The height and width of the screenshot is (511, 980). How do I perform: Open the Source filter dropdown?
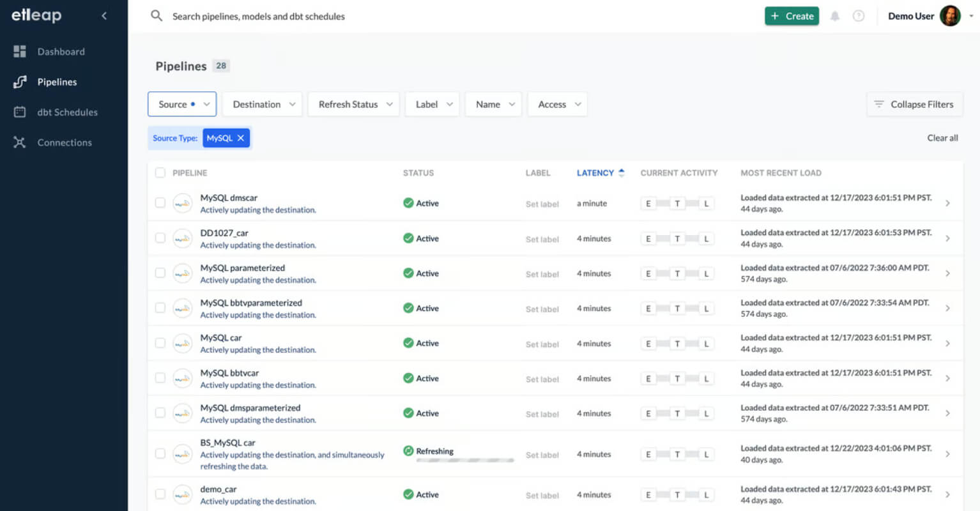tap(182, 104)
